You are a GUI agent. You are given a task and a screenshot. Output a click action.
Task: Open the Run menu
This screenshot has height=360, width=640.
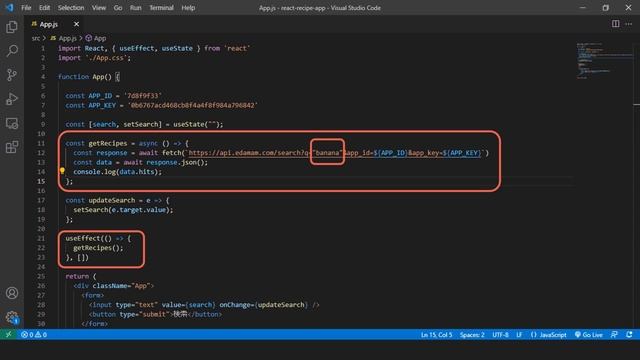point(136,8)
